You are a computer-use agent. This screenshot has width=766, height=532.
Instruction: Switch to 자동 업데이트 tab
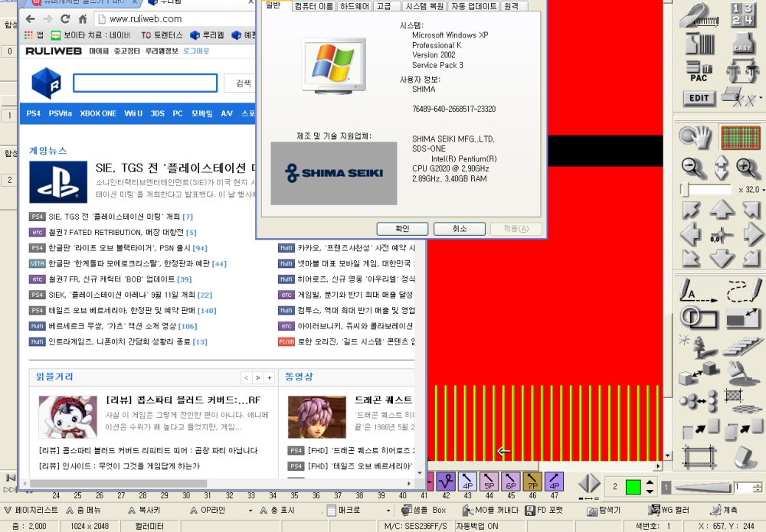(474, 6)
